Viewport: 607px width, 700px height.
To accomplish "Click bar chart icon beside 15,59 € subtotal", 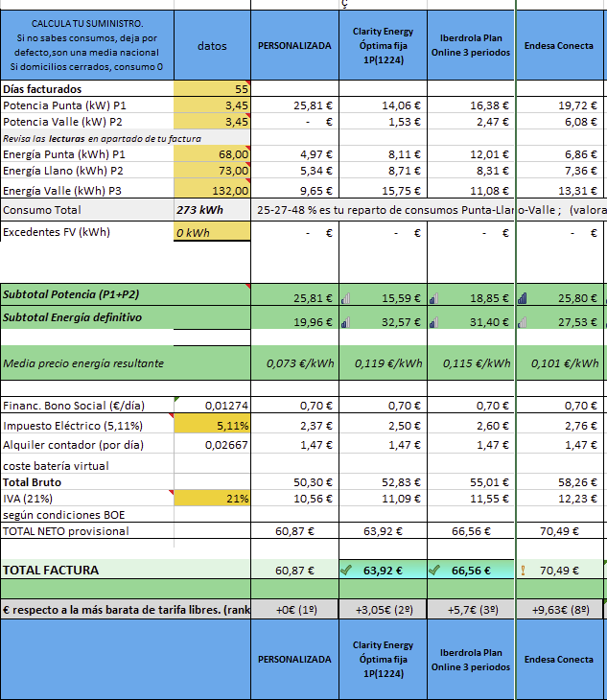I will 345,298.
